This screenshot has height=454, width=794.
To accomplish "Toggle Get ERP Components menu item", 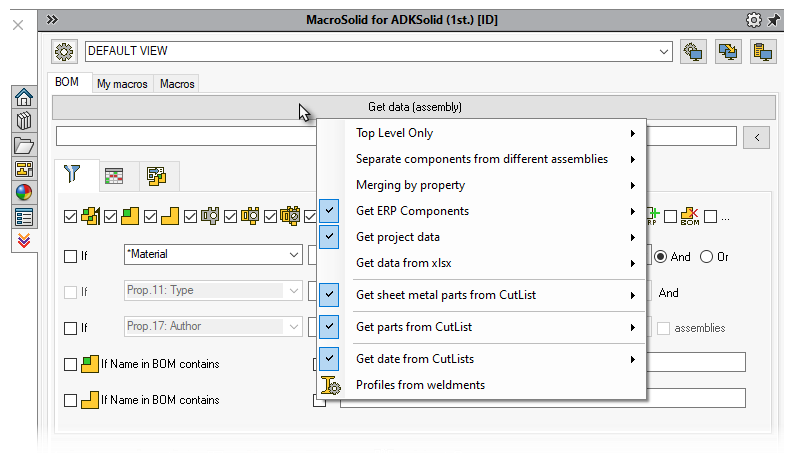I will tap(482, 211).
